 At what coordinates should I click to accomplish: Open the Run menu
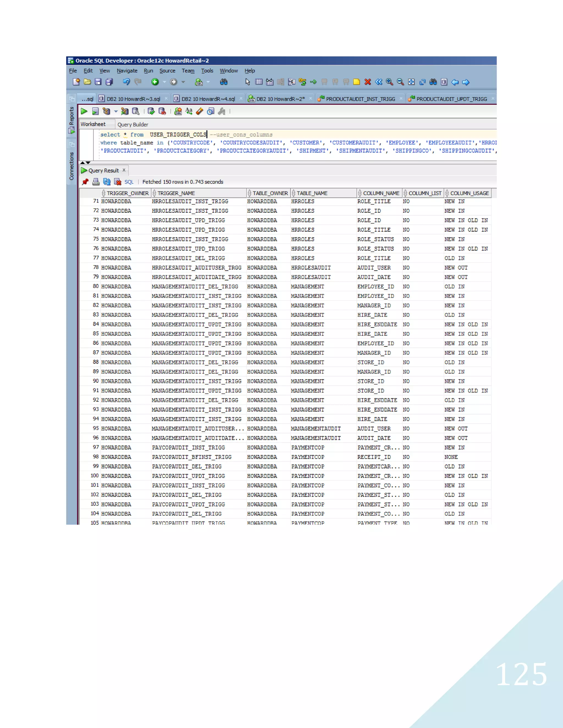[148, 71]
